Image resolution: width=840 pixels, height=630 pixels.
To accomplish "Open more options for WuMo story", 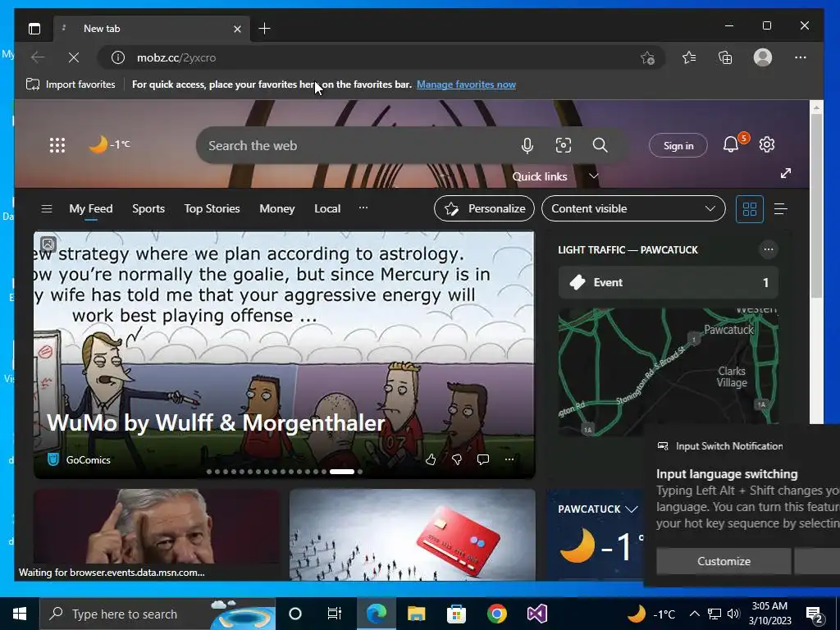I will coord(509,459).
